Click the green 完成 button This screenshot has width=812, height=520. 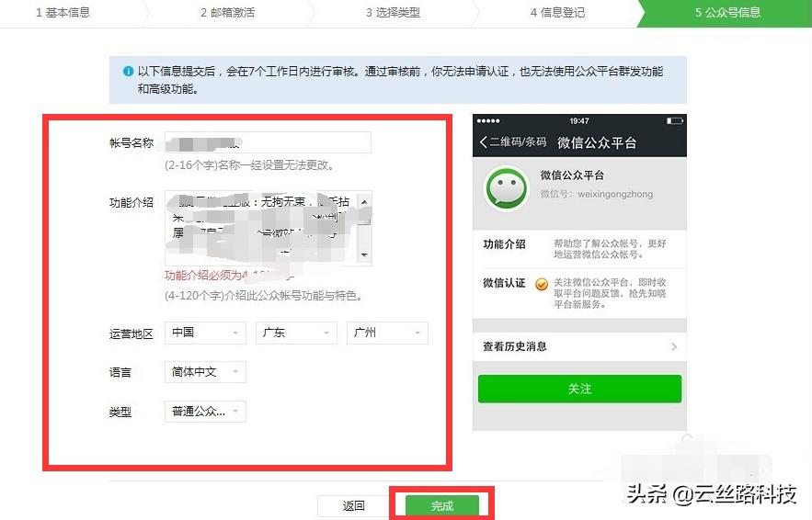[441, 505]
